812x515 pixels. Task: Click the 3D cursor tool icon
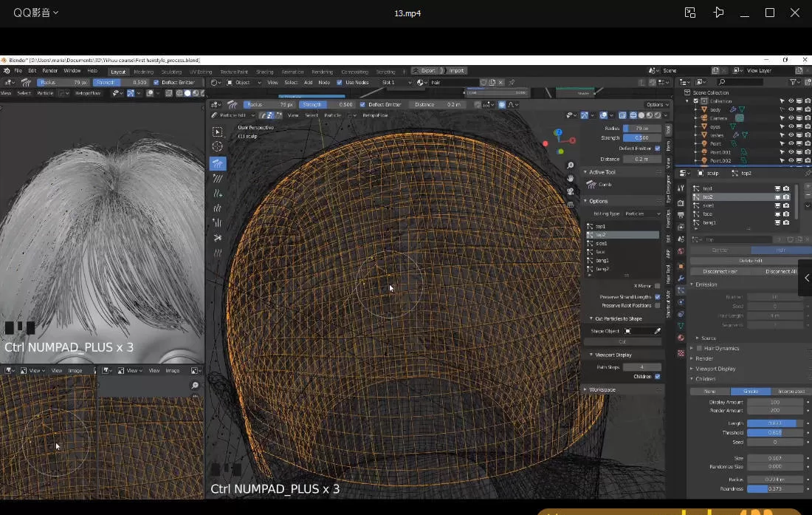[217, 146]
